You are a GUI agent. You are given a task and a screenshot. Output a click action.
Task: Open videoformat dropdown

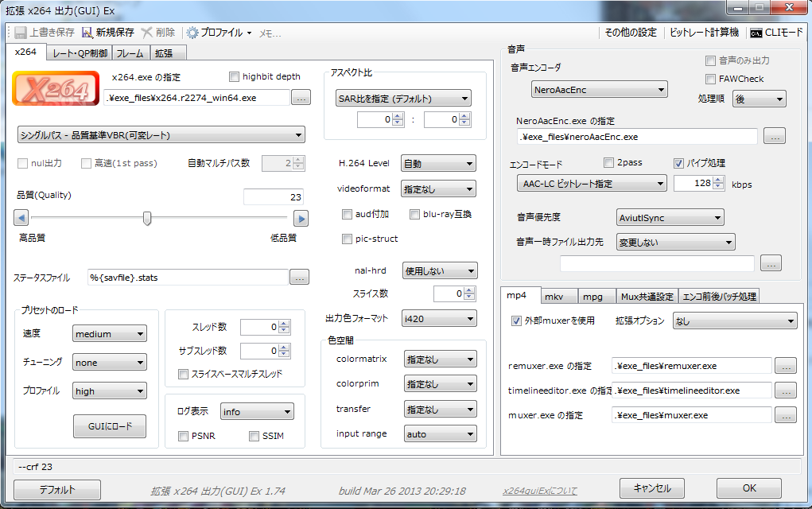point(439,189)
